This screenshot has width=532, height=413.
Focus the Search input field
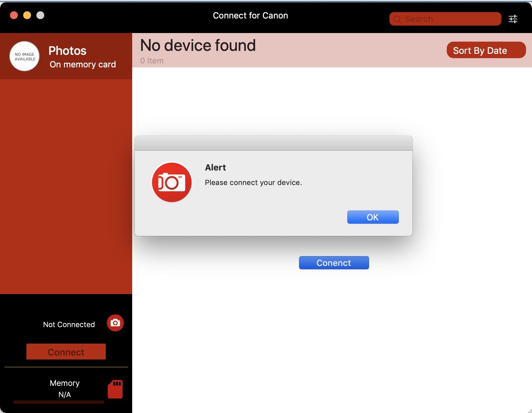(445, 19)
